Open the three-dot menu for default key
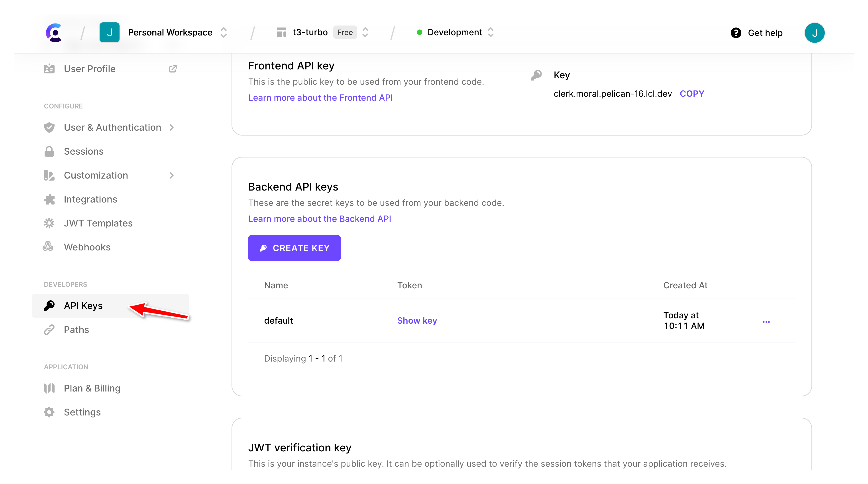Viewport: 868px width, 484px height. 766,322
